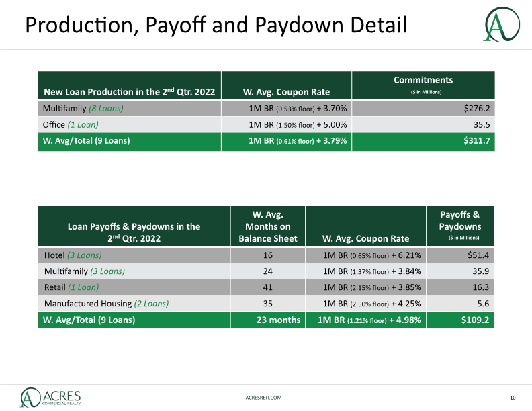The width and height of the screenshot is (532, 411).
Task: Click the page number 10
Action: [x=513, y=398]
